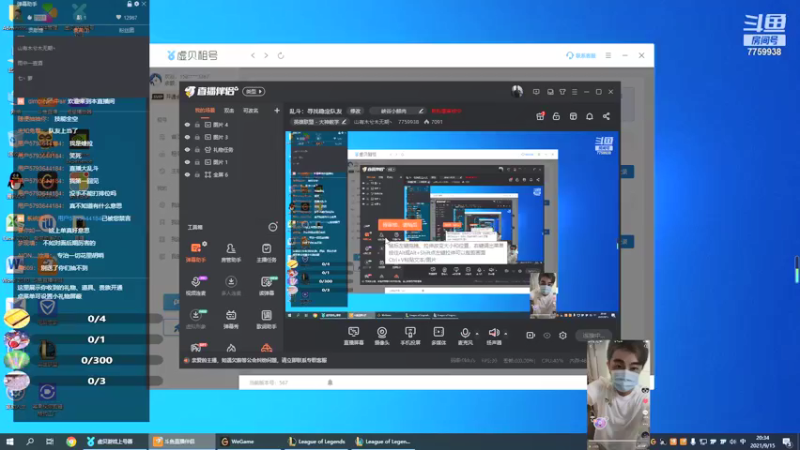
Task: Select 图片 4 source row
Action: point(232,124)
